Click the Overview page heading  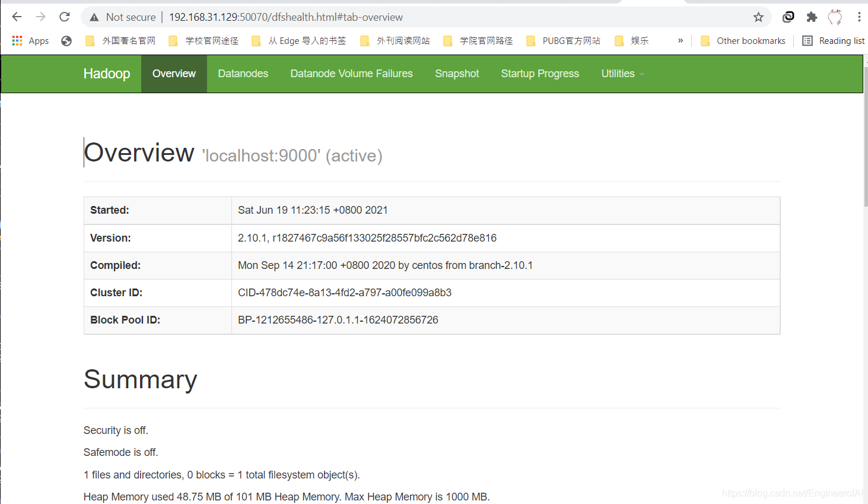[x=139, y=153]
